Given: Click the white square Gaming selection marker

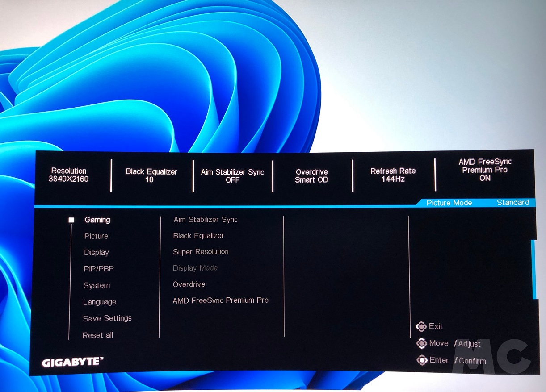Looking at the screenshot, I should (71, 220).
